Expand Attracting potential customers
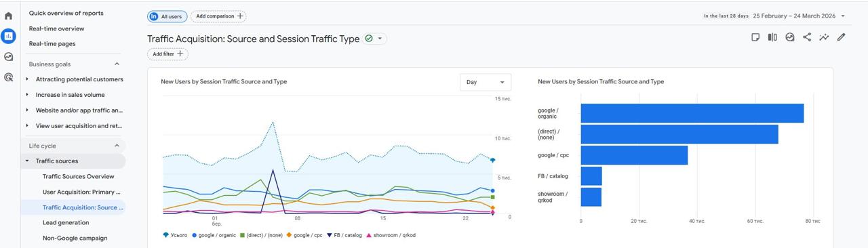The height and width of the screenshot is (248, 868). tap(27, 79)
